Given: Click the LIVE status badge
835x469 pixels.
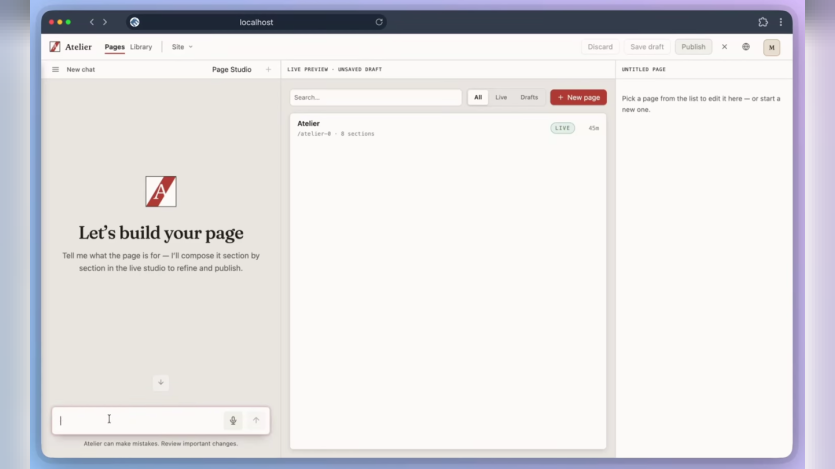Looking at the screenshot, I should [x=562, y=128].
